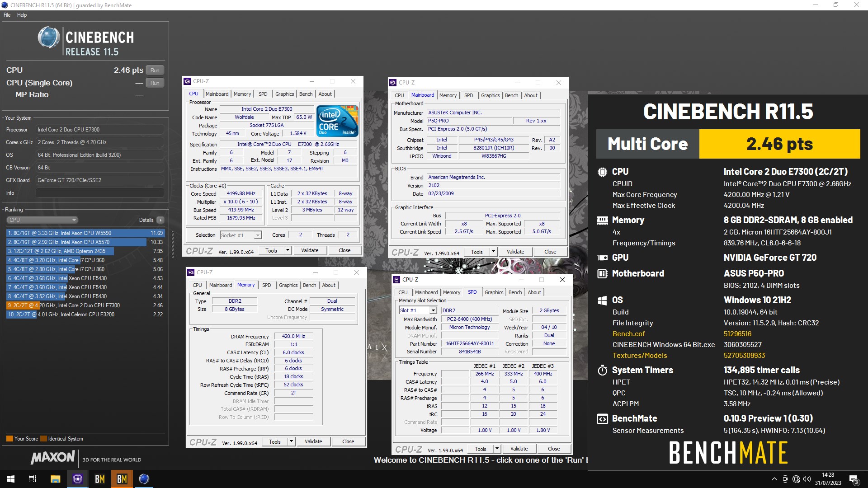This screenshot has width=868, height=488.
Task: Click Info input field in Your System
Action: coord(100,193)
